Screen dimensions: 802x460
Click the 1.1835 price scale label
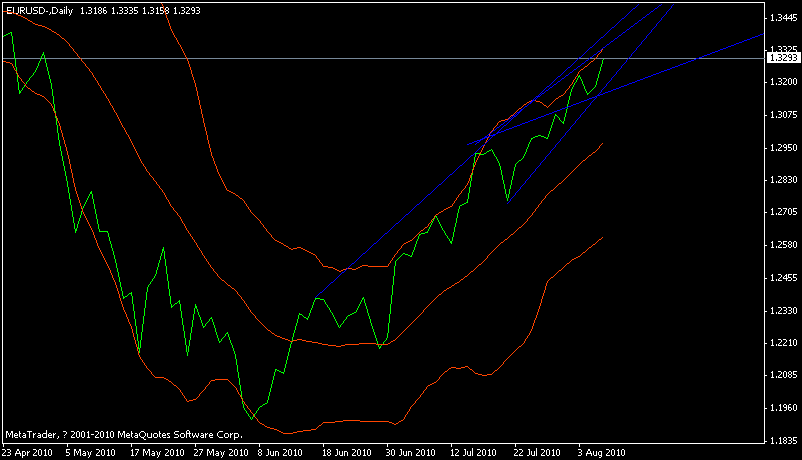(783, 441)
